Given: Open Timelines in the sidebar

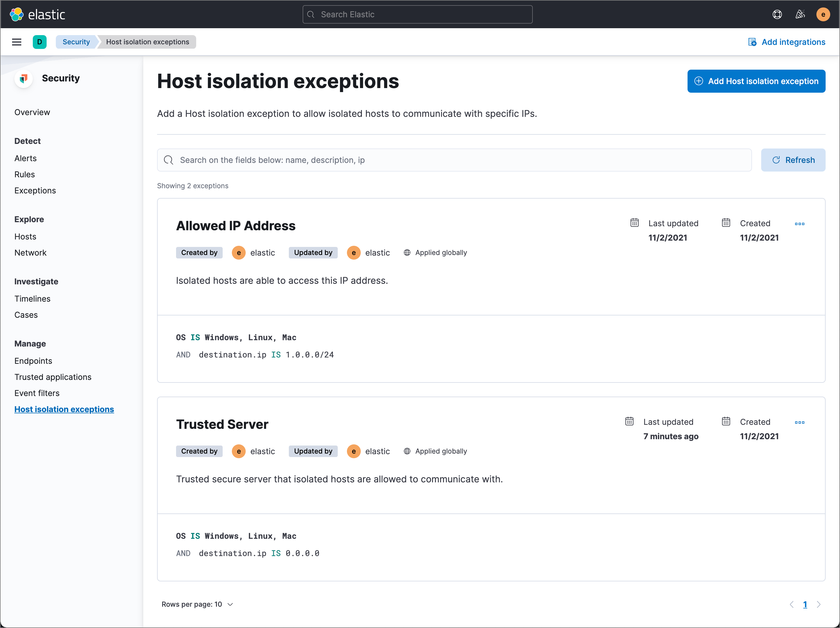Looking at the screenshot, I should [x=32, y=299].
